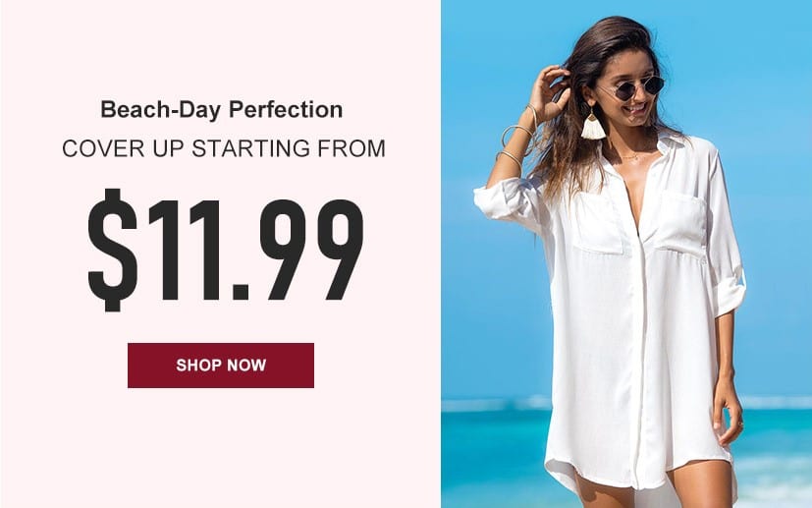Click the blank pink area below SHOP NOW
812x508 pixels.
coord(221,448)
